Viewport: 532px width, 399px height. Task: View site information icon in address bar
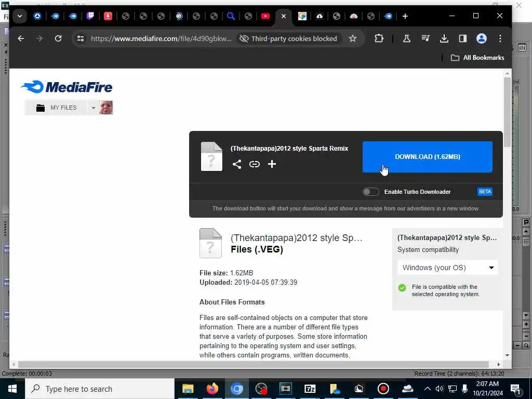(x=81, y=38)
